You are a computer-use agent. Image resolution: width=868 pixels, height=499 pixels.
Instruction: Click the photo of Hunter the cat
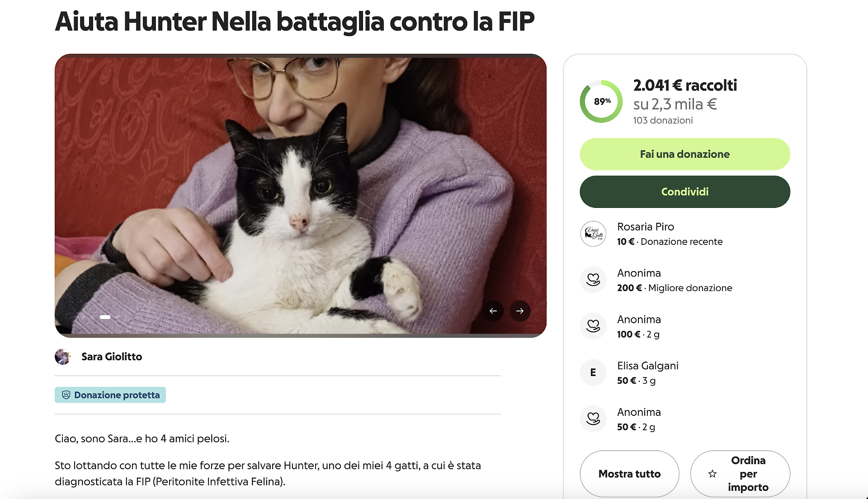pyautogui.click(x=300, y=195)
